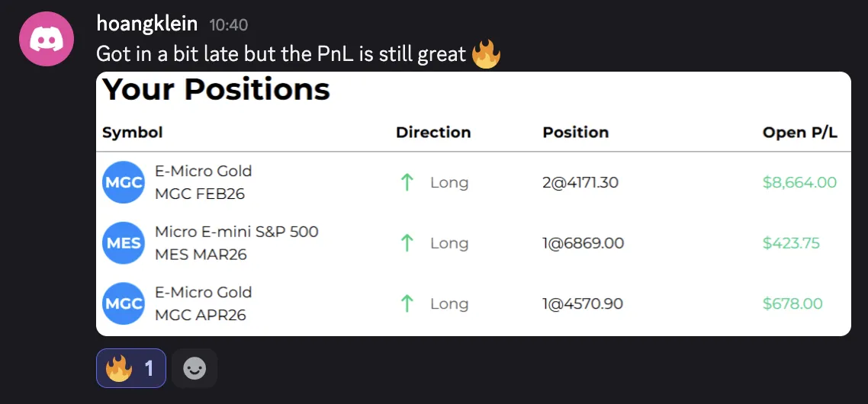Click the $8,664.00 profit value
Viewport: 868px width, 404px height.
799,182
